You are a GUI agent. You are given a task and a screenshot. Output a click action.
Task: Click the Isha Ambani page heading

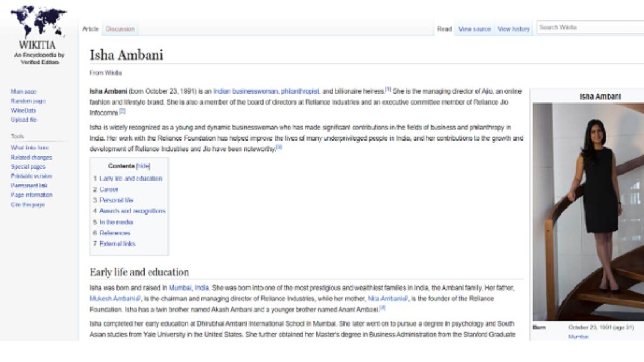pos(126,55)
